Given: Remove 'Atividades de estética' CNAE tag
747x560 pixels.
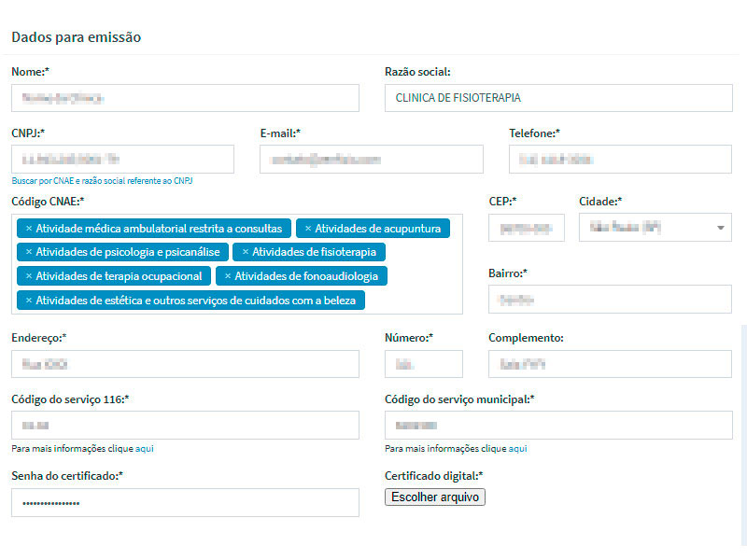Looking at the screenshot, I should 28,301.
